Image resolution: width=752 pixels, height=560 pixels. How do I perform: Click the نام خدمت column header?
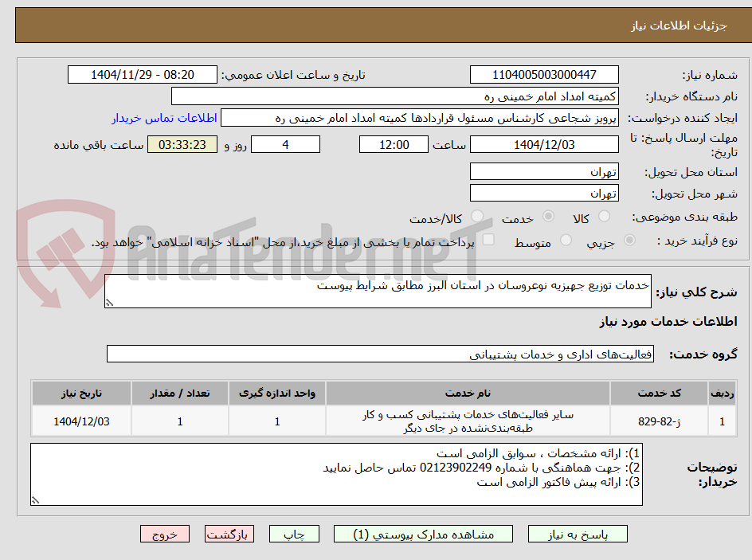[468, 394]
